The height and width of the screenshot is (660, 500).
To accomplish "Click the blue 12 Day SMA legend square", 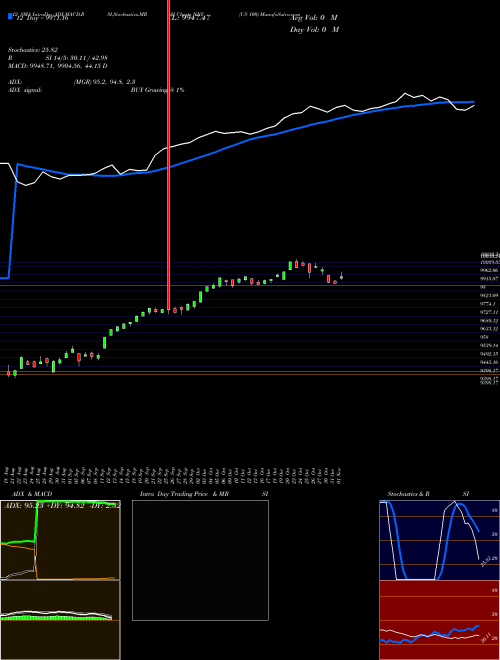I will coord(11,17).
